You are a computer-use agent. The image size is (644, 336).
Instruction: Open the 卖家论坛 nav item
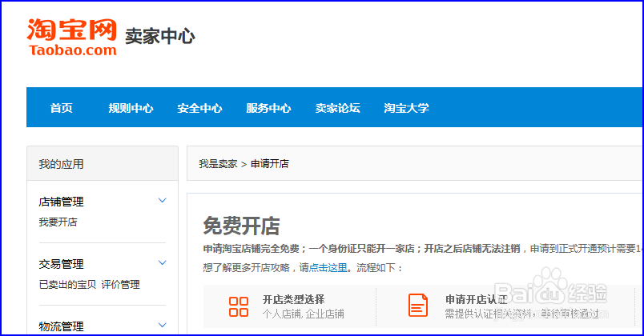pos(337,108)
